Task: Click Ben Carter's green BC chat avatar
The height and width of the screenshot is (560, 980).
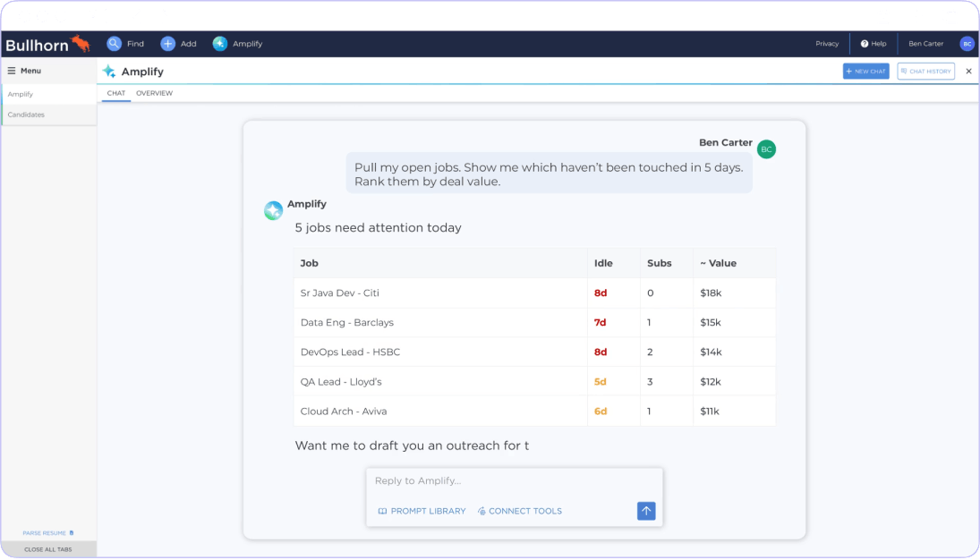Action: pyautogui.click(x=766, y=149)
